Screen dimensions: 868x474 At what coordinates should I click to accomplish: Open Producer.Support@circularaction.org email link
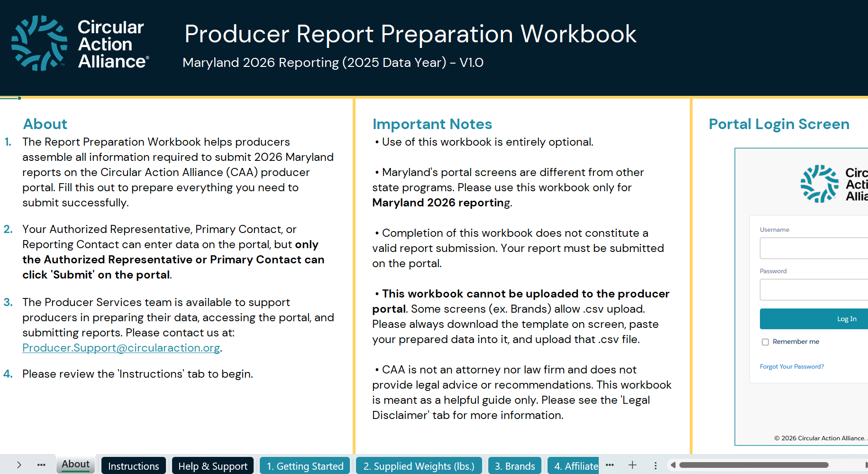point(121,348)
